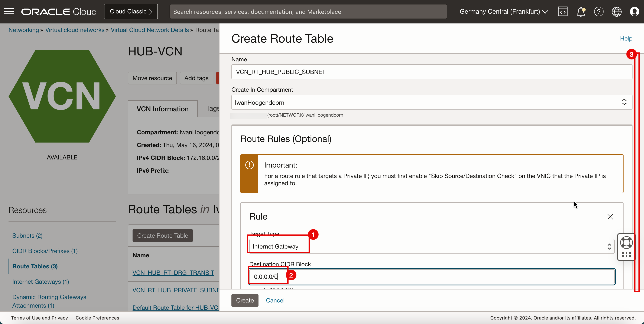
Task: Click the Route Tables resource in sidebar
Action: tap(35, 266)
